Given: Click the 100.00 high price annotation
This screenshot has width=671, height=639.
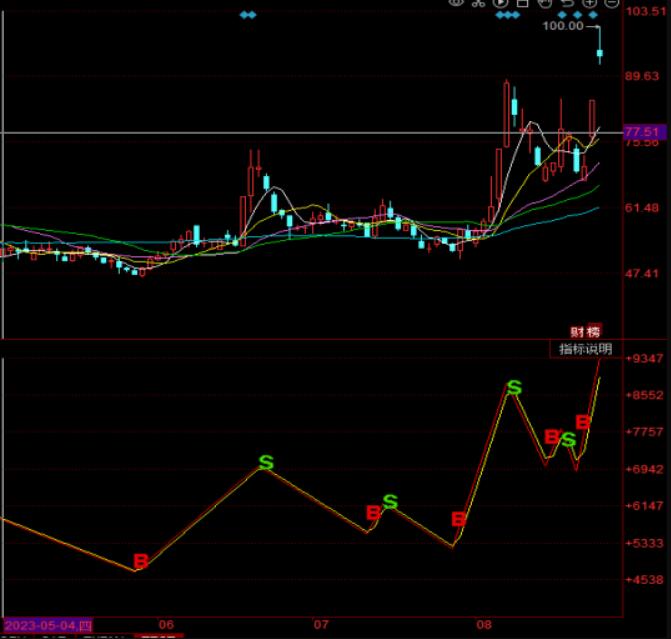Looking at the screenshot, I should point(563,26).
